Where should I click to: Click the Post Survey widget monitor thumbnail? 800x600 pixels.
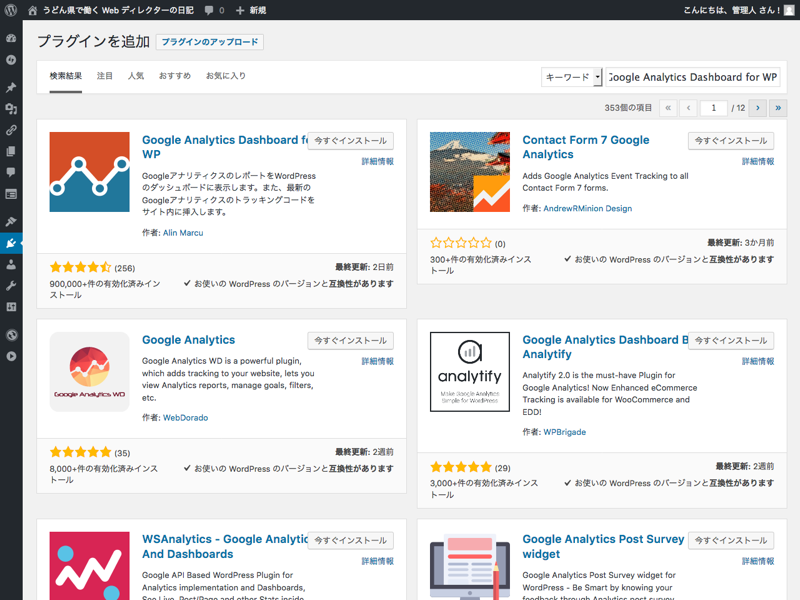click(x=470, y=566)
